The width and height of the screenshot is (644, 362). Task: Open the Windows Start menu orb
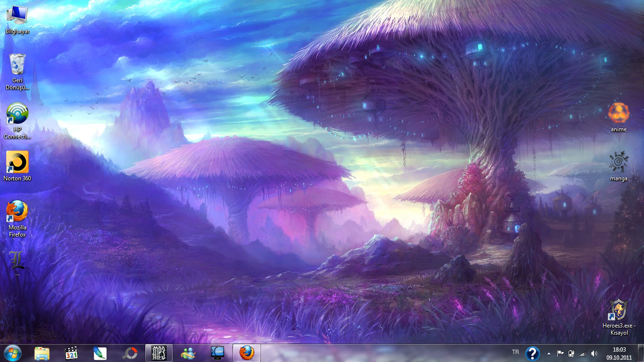click(x=12, y=353)
